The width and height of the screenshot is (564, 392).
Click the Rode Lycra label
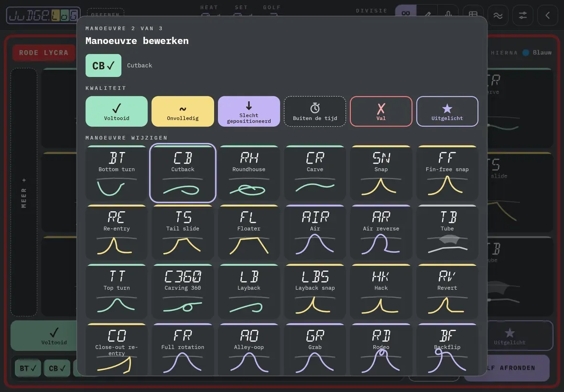(x=43, y=53)
